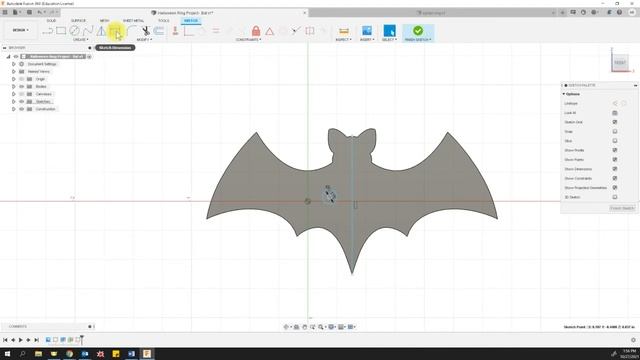Click the Orbit navigation tool

(x=286, y=327)
